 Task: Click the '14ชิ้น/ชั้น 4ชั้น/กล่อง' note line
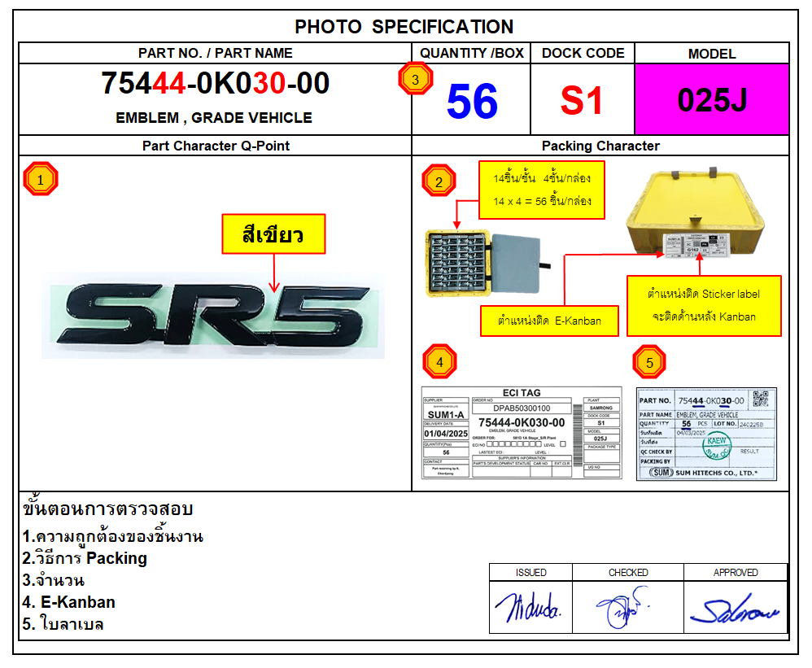[x=542, y=178]
